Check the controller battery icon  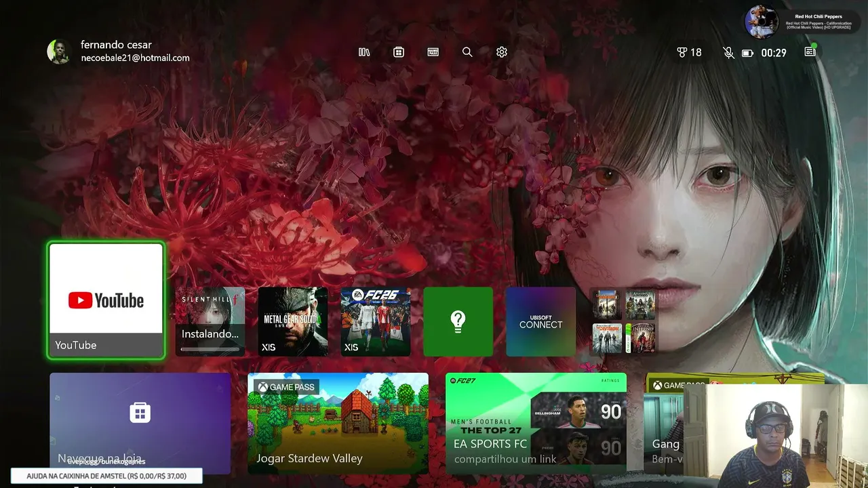point(747,53)
